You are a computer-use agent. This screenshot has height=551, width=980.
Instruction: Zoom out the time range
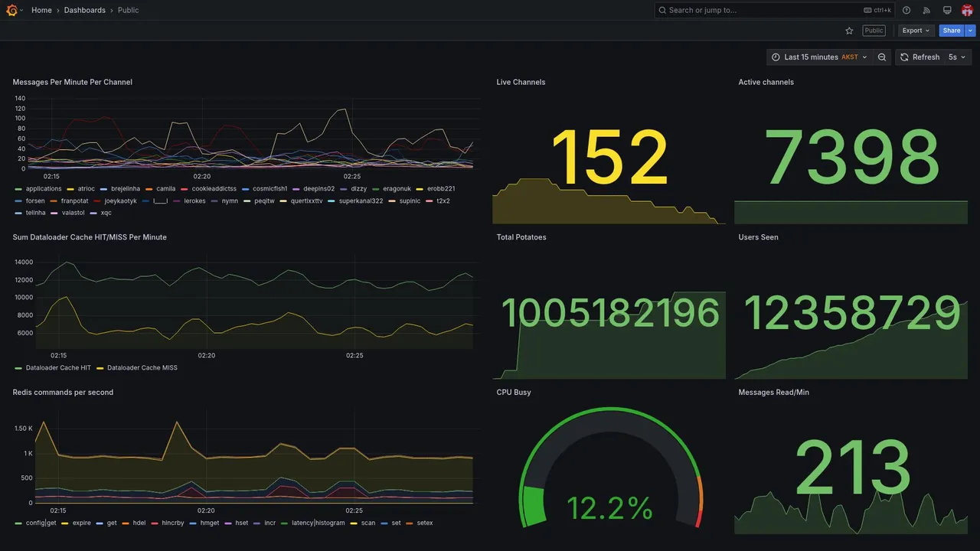pos(882,57)
